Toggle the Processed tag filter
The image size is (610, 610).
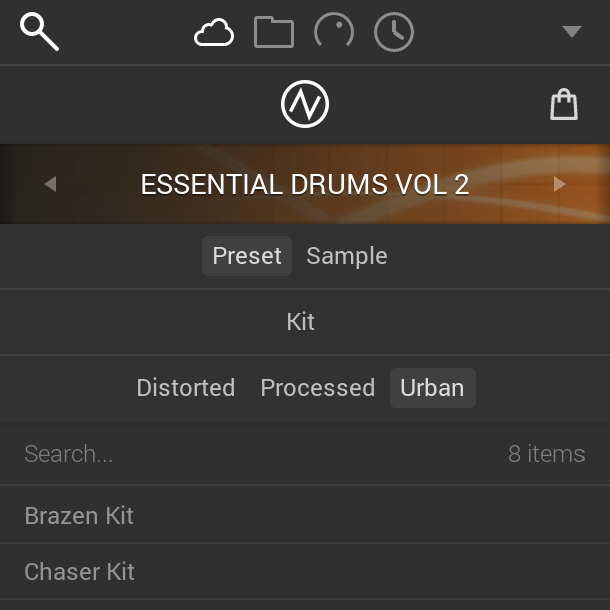pyautogui.click(x=318, y=388)
